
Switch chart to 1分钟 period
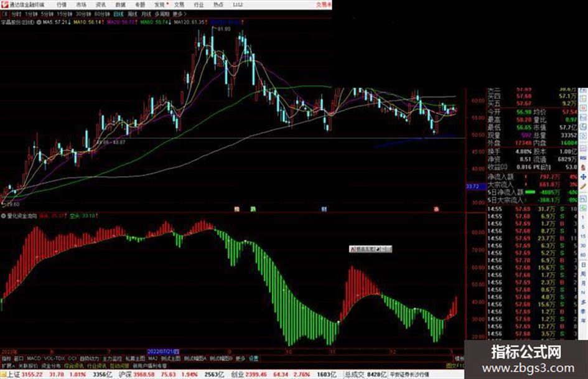point(31,14)
